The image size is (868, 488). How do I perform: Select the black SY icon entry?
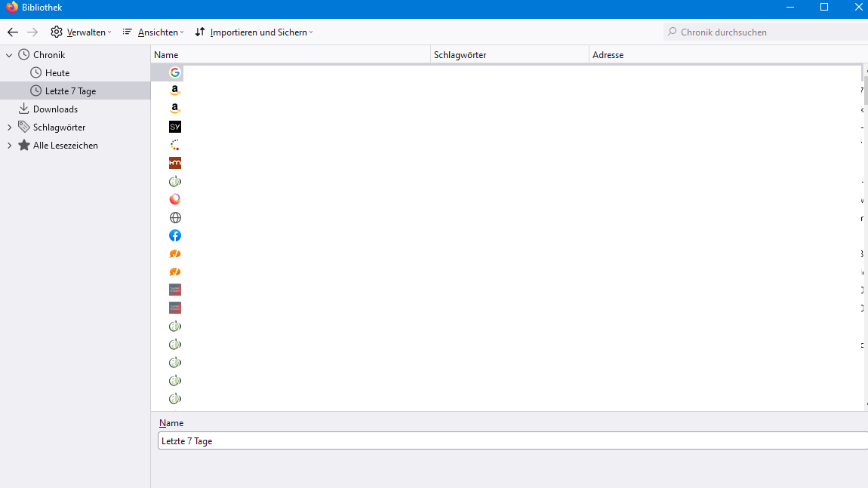point(175,127)
